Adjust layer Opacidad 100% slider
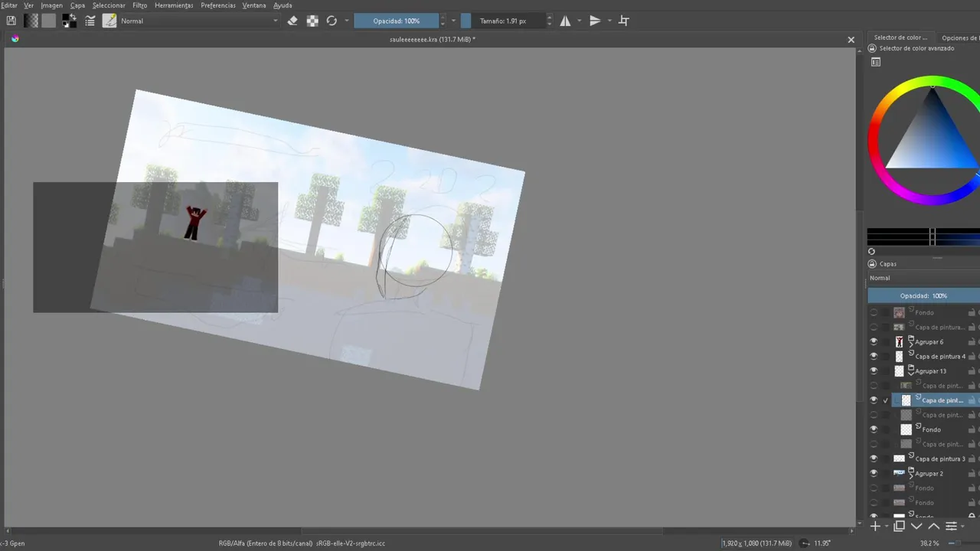 [923, 295]
